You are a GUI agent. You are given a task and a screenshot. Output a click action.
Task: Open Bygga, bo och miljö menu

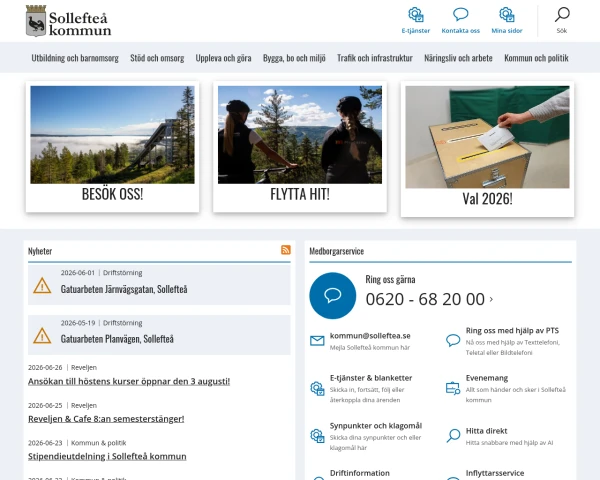pos(294,58)
